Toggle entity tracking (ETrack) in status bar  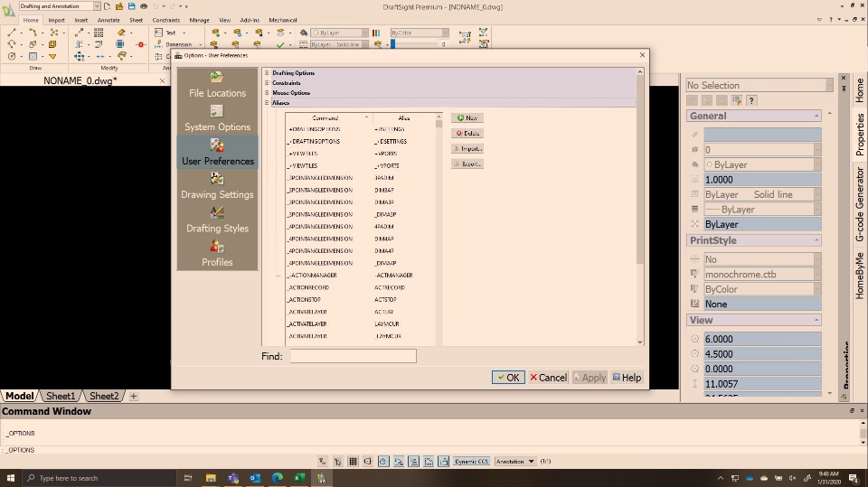[x=413, y=461]
